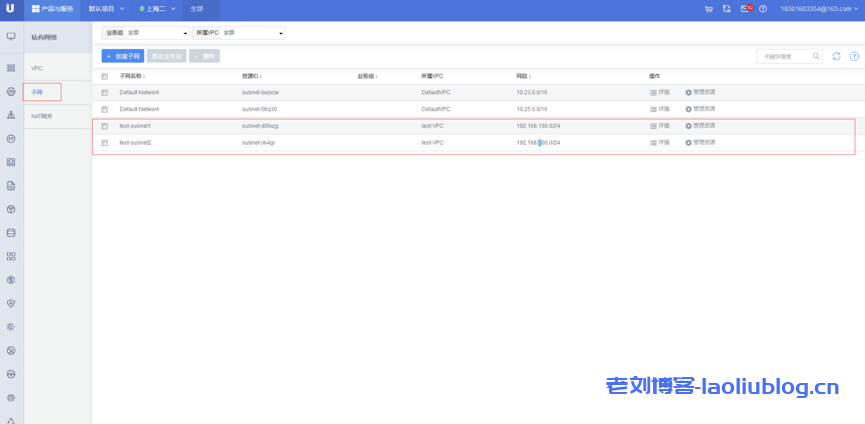Refresh the subnet list
The width and height of the screenshot is (865, 424).
tap(836, 56)
